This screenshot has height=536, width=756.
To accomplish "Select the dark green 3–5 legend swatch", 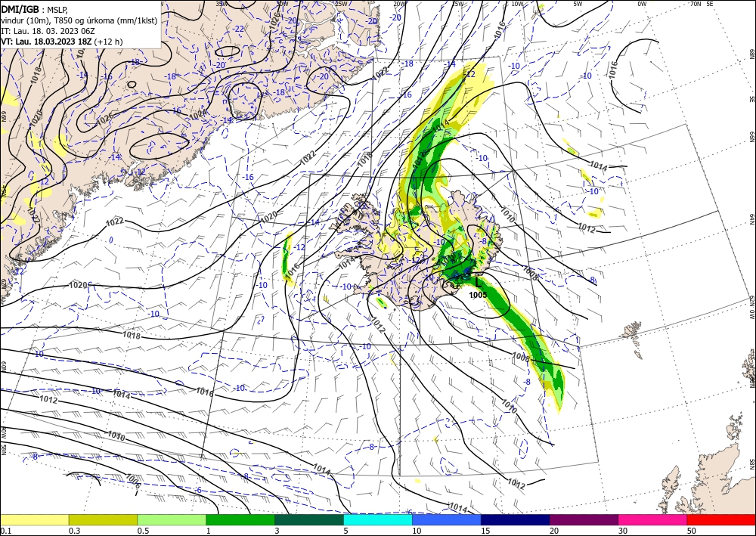I will 309,519.
